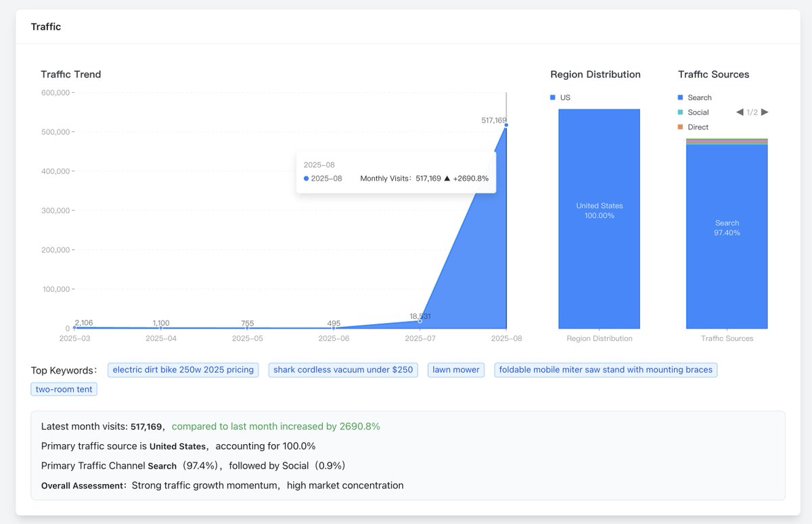The image size is (812, 524).
Task: Click the 2025-04 data point labeled 1,100
Action: click(161, 328)
